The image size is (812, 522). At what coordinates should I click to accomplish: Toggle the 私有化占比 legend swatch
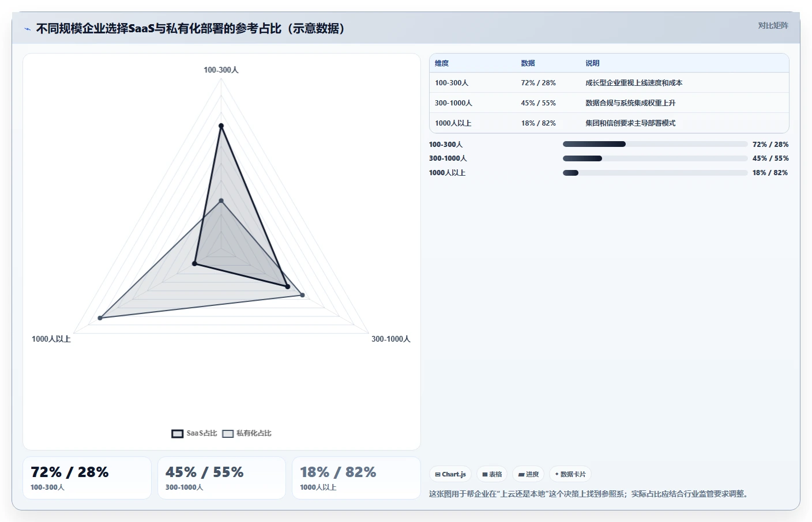(x=228, y=433)
